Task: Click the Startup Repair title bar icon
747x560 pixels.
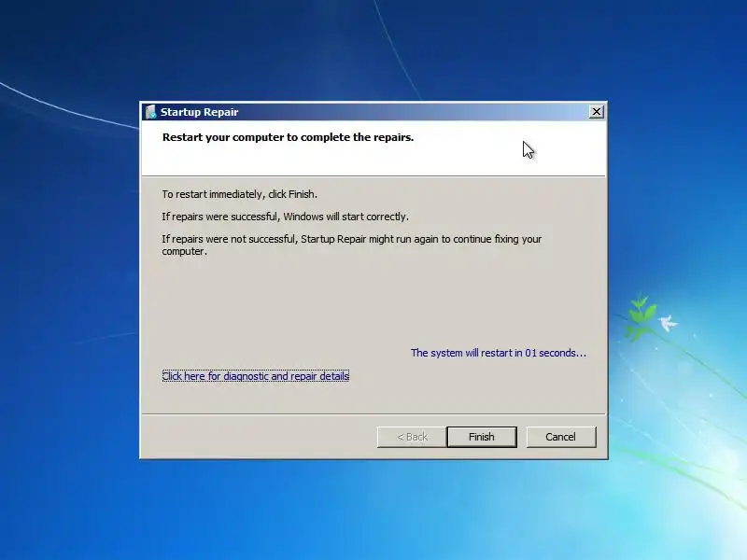Action: pos(151,112)
